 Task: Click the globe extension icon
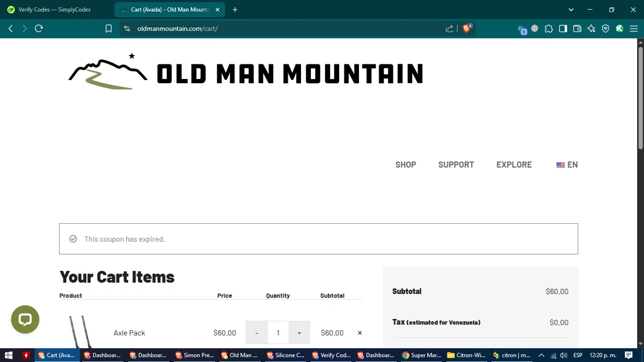[535, 28]
